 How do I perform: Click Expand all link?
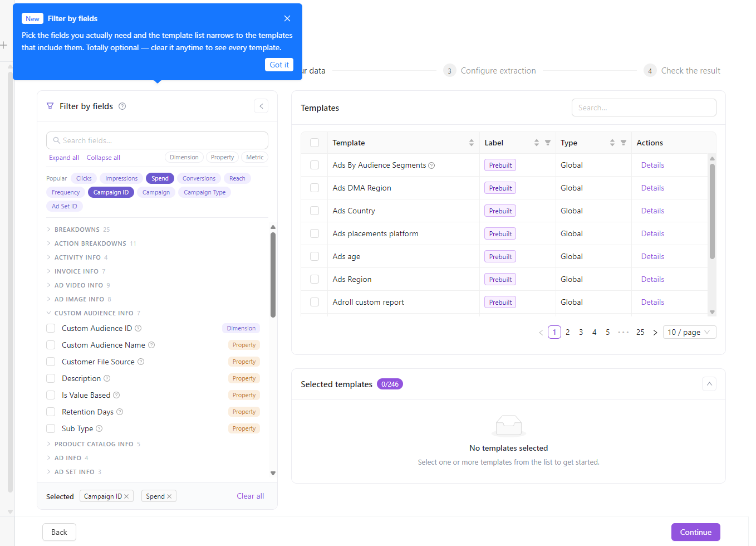64,158
